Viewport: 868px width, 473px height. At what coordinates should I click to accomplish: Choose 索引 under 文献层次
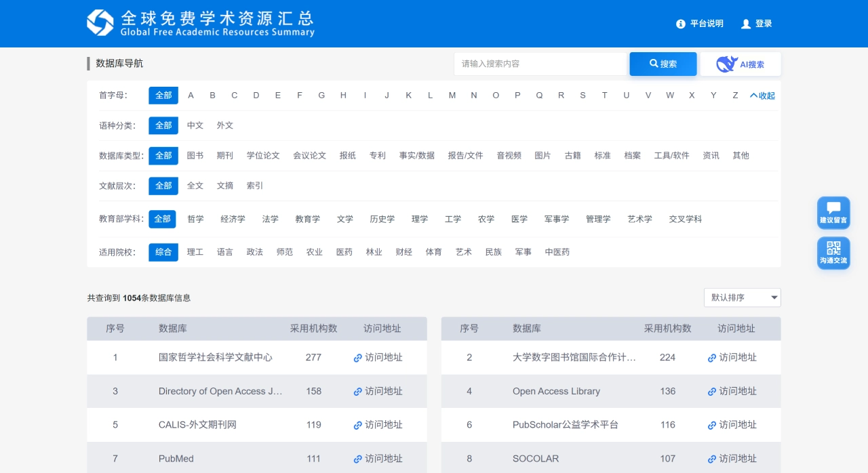tap(255, 186)
